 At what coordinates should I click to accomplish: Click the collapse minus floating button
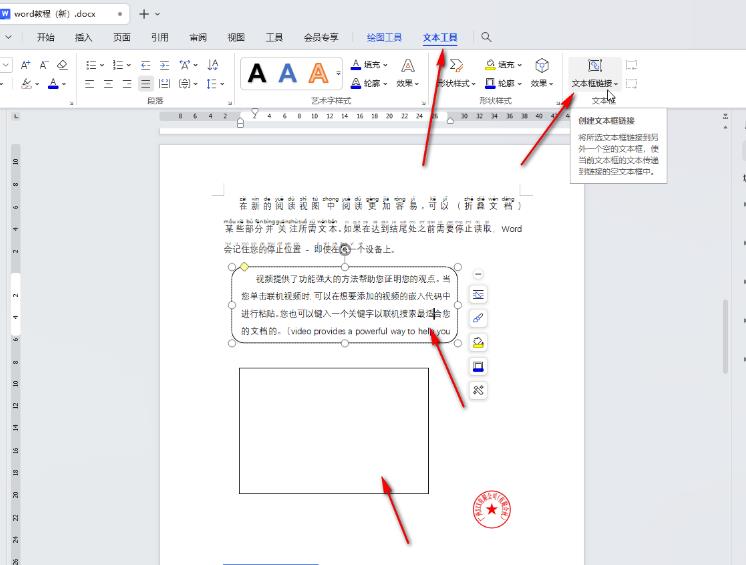[x=478, y=274]
